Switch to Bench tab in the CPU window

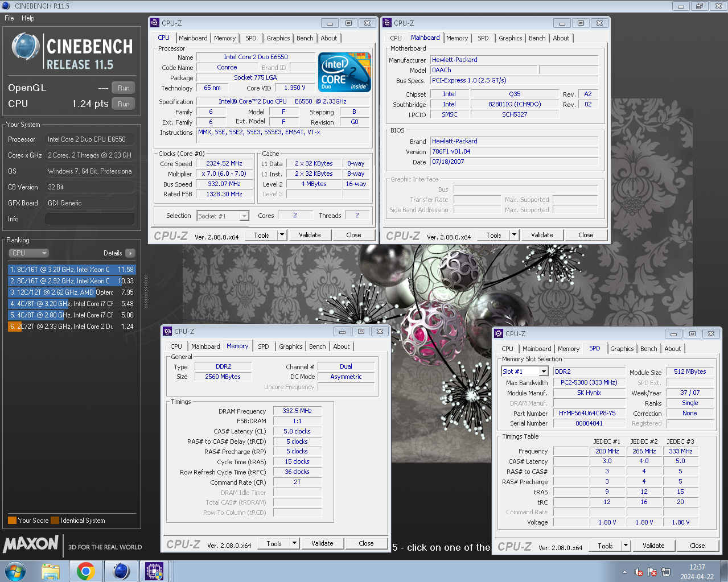[x=305, y=38]
